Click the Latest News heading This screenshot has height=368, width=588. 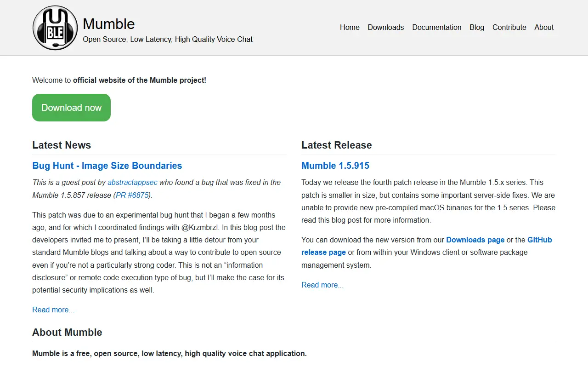(62, 145)
